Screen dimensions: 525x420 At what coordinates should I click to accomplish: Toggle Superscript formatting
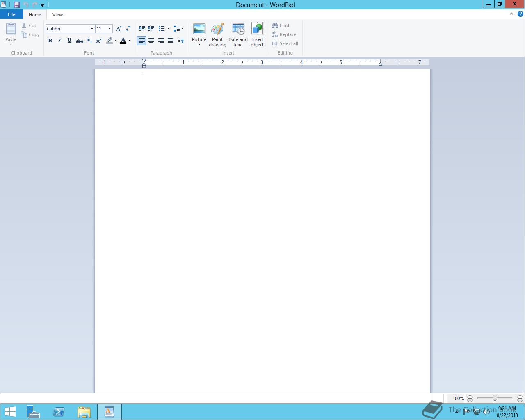(x=99, y=41)
